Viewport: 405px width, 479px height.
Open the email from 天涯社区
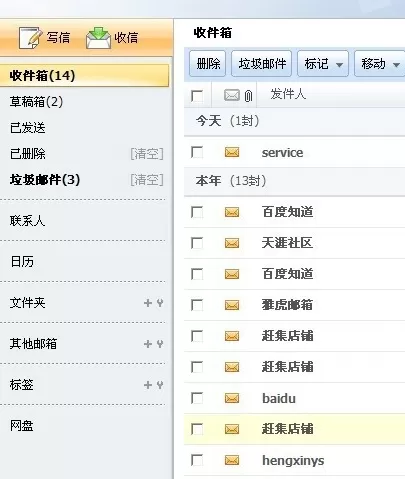tap(287, 243)
